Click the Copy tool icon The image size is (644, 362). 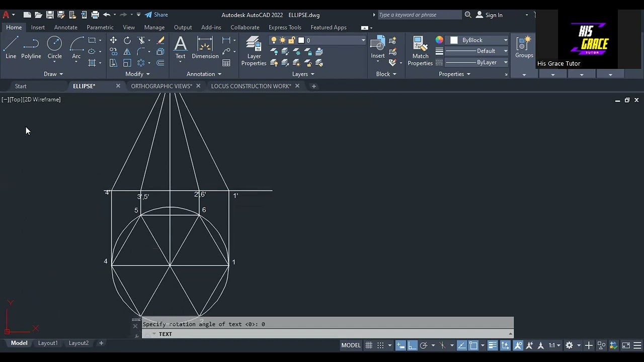[x=113, y=51]
